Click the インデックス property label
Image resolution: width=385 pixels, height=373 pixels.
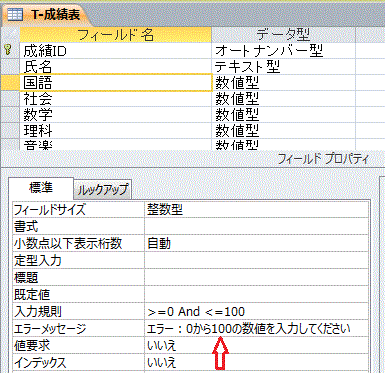coord(79,362)
